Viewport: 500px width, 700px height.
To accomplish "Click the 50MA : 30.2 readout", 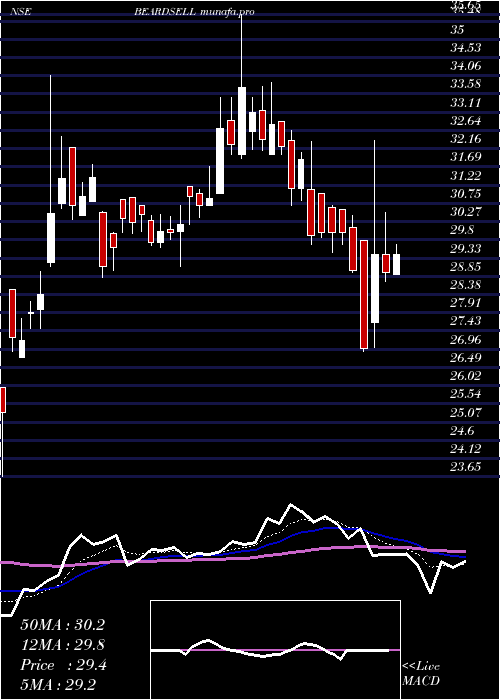I will point(62,625).
